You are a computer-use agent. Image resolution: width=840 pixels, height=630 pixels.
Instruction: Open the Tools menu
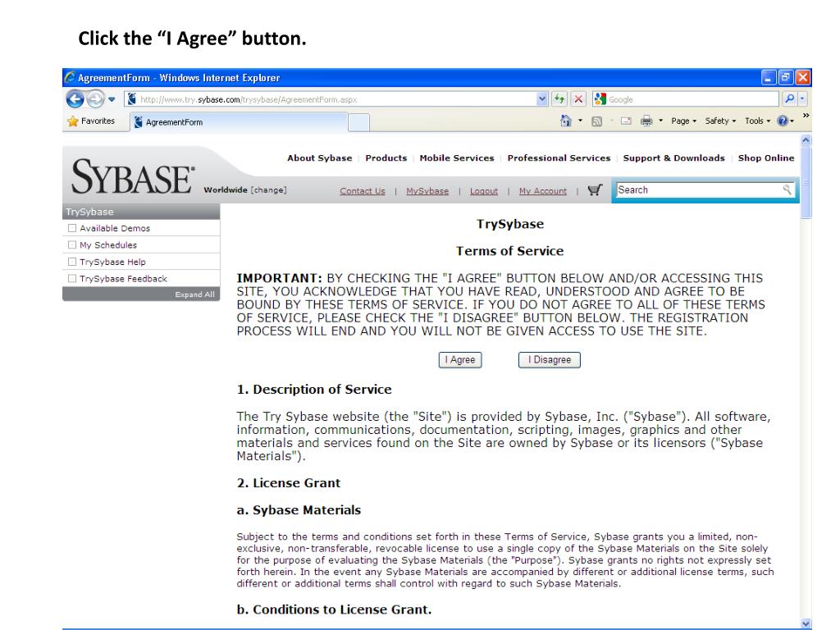click(x=757, y=121)
